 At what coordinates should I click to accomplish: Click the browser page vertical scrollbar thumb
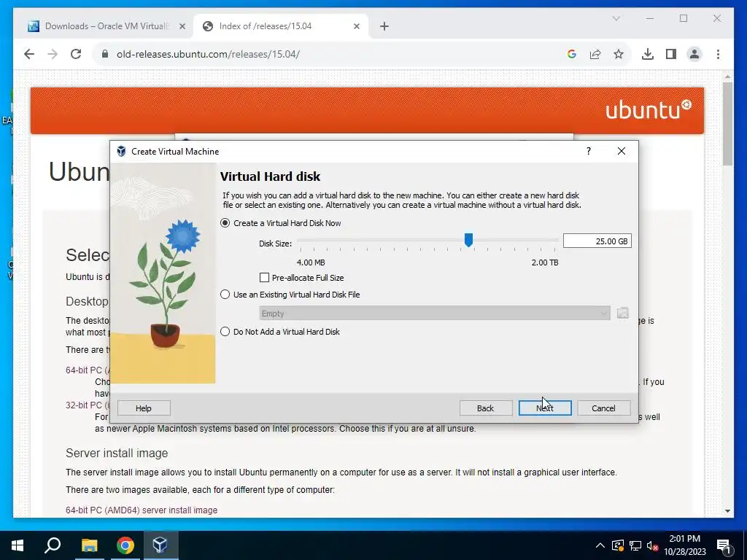[x=727, y=123]
